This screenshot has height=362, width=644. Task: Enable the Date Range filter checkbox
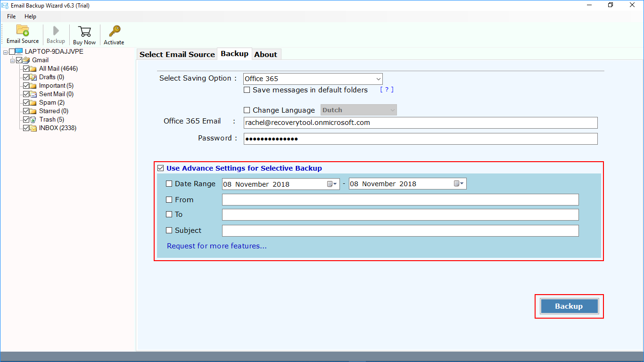[169, 184]
